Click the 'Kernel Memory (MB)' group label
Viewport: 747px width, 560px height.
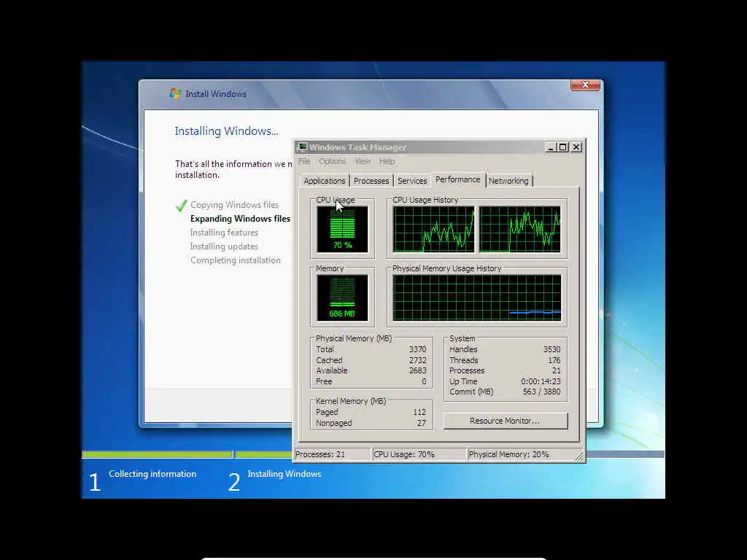[351, 402]
